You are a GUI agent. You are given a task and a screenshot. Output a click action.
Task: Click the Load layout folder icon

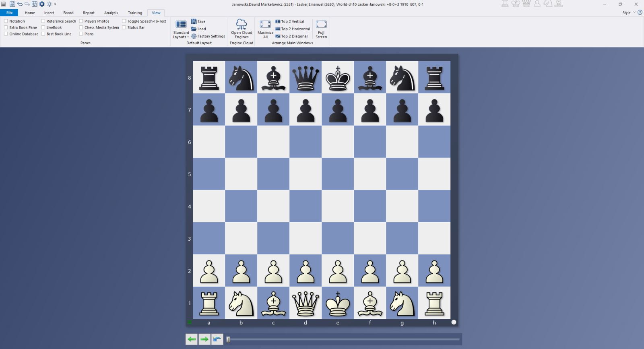[194, 29]
